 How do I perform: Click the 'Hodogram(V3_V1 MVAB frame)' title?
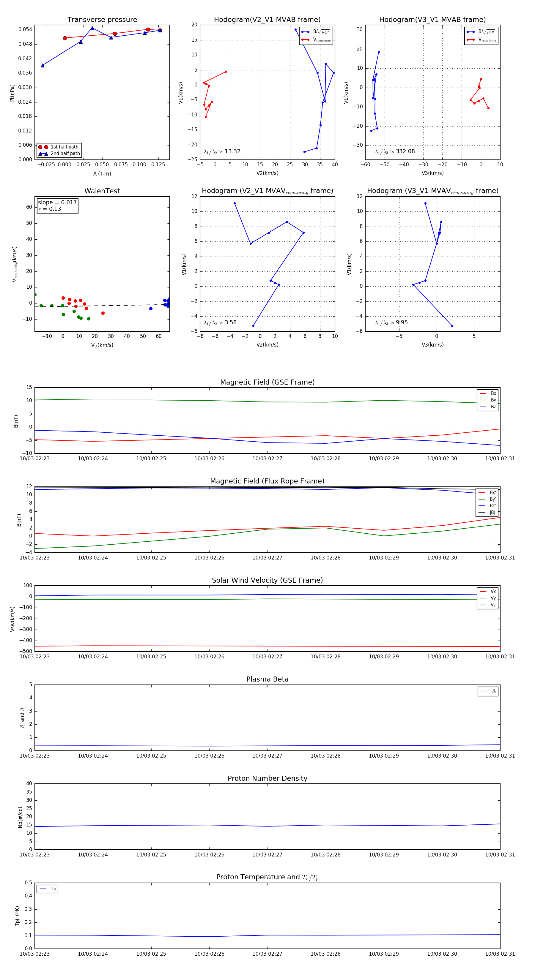point(432,20)
